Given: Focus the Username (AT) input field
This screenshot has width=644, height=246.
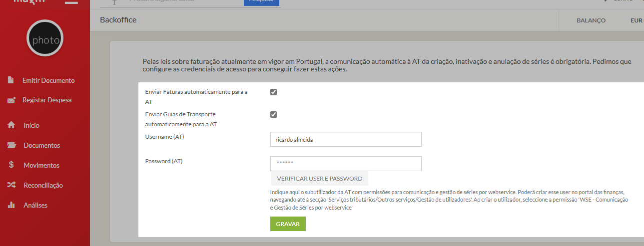Looking at the screenshot, I should click(x=346, y=140).
